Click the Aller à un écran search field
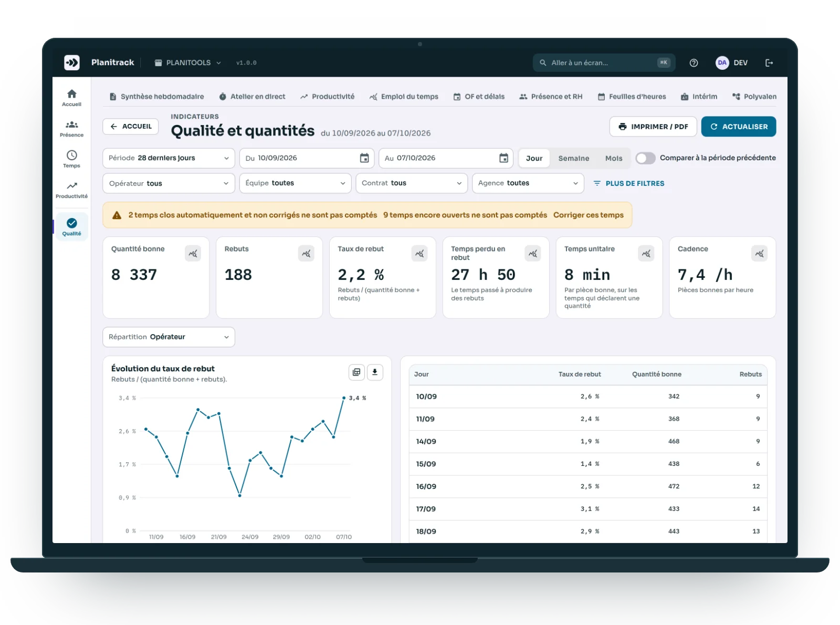Image resolution: width=840 pixels, height=625 pixels. (604, 62)
